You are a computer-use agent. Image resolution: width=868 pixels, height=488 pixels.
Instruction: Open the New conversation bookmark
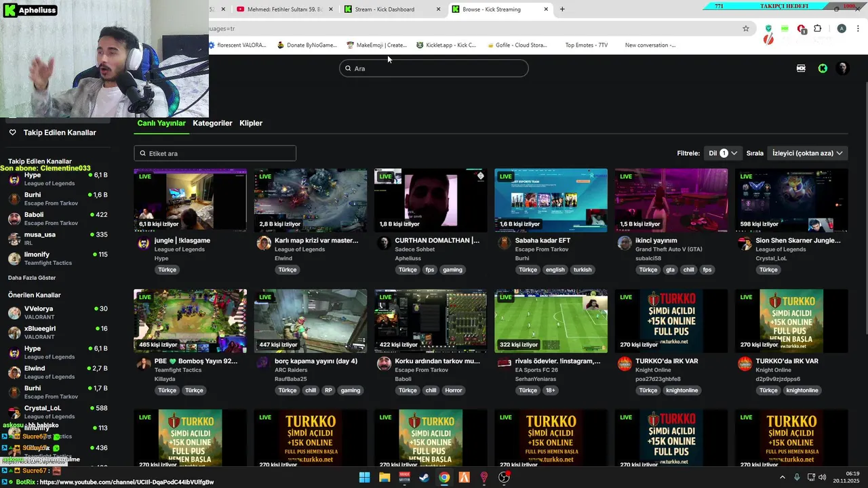click(650, 45)
